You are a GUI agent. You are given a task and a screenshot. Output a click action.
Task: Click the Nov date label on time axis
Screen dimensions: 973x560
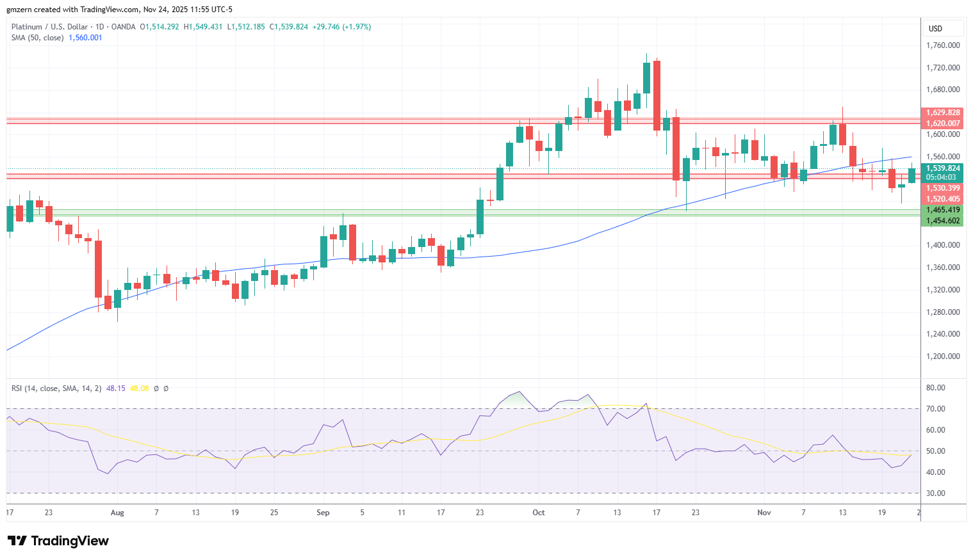pos(764,513)
